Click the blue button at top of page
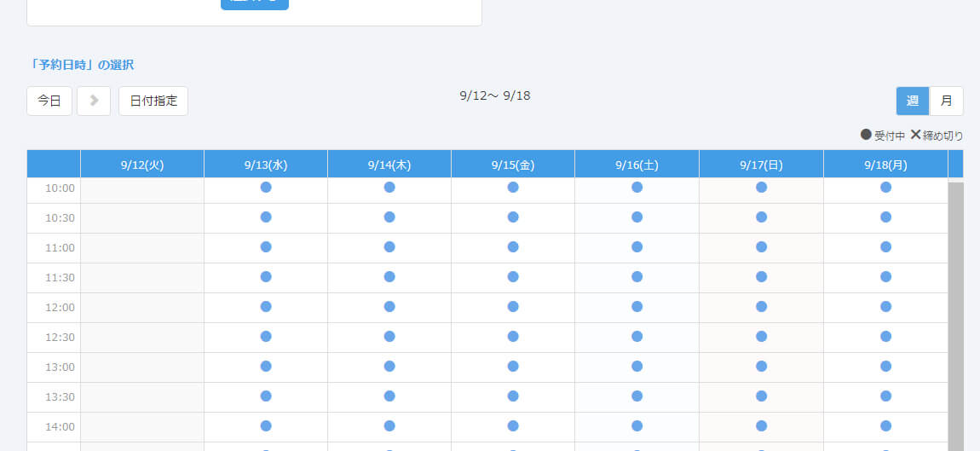The height and width of the screenshot is (451, 980). click(x=255, y=3)
